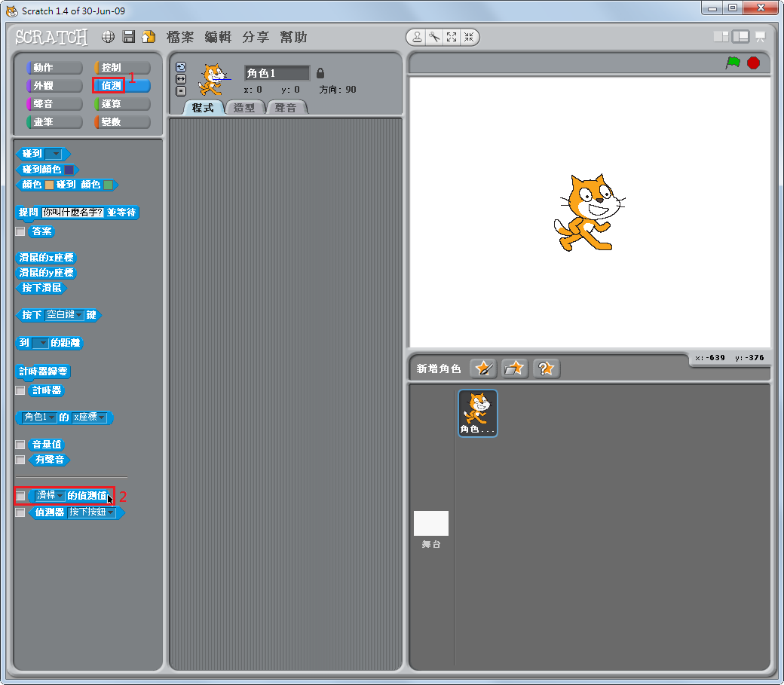Click the red stop sign
The width and height of the screenshot is (784, 685).
click(x=754, y=63)
